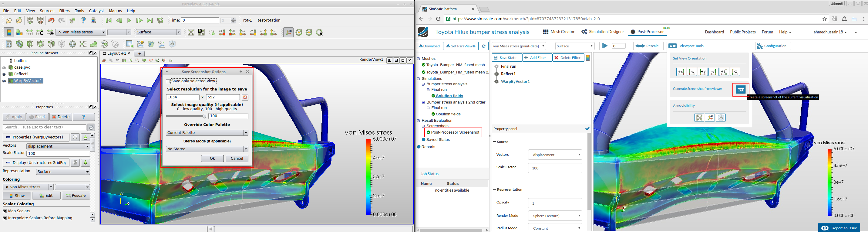The width and height of the screenshot is (868, 232).
Task: Toggle color legend visibility icon in ParaView
Action: pyautogui.click(x=9, y=32)
